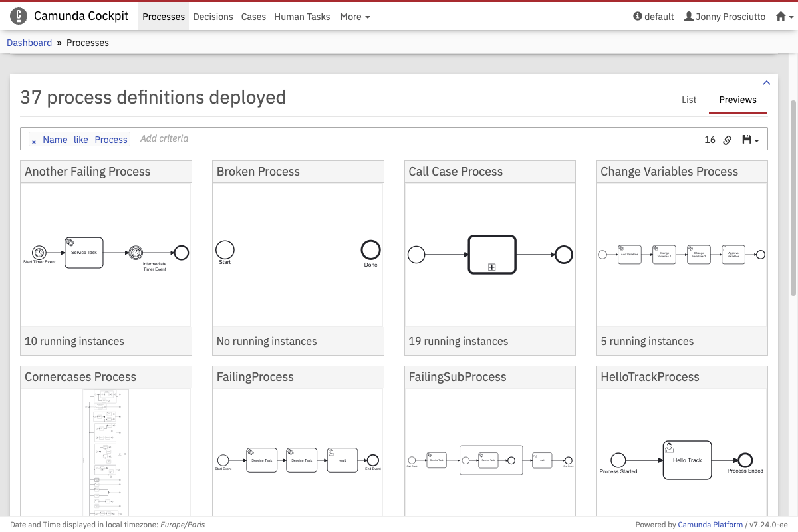
Task: Click Call Case Process subprocess plus marker
Action: (x=492, y=267)
